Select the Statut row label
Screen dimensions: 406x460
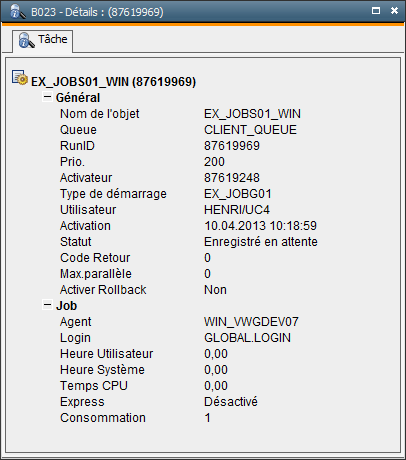[76, 242]
